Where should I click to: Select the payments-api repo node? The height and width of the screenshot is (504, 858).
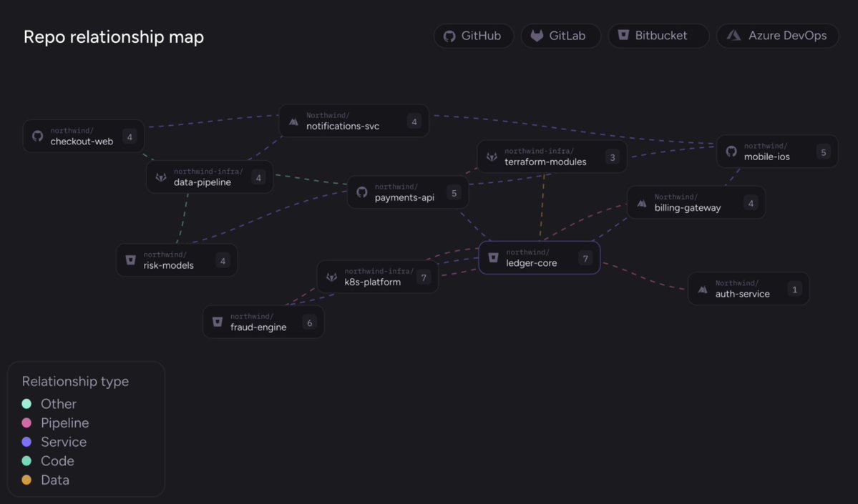pos(408,192)
